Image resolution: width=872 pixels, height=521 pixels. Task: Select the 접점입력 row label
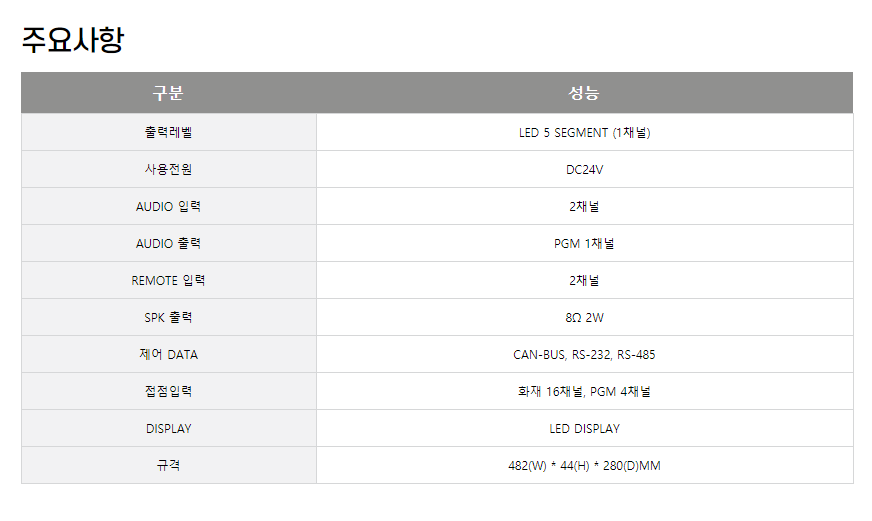[x=169, y=391]
